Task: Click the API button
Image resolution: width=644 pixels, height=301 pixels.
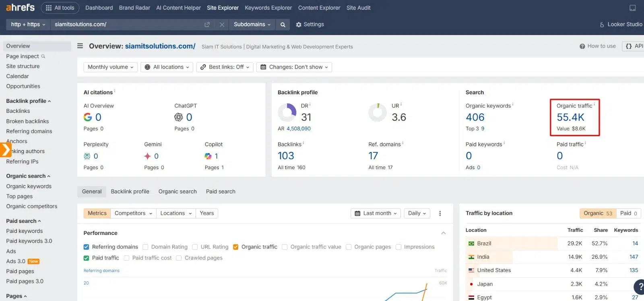Action: [x=634, y=46]
